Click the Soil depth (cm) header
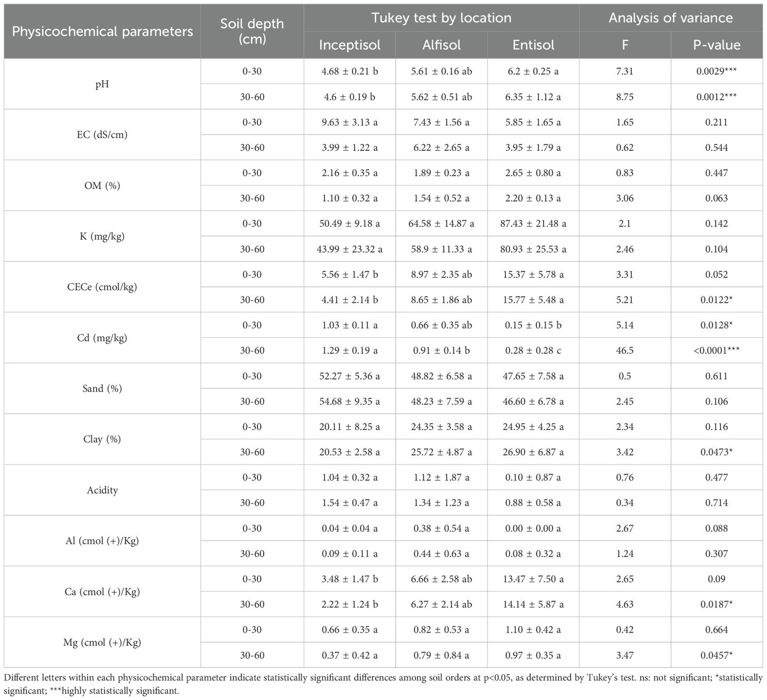The height and width of the screenshot is (700, 767). coord(252,31)
